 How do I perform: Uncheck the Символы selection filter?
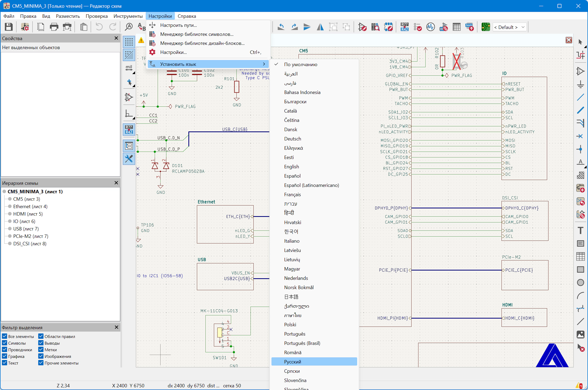click(x=5, y=343)
